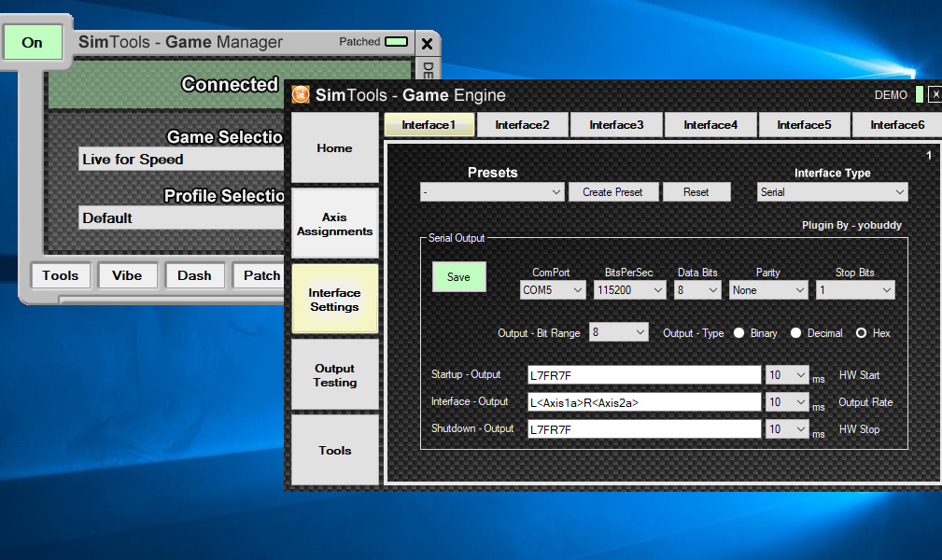Open Axis Assignments section
The image size is (942, 560).
tap(334, 224)
